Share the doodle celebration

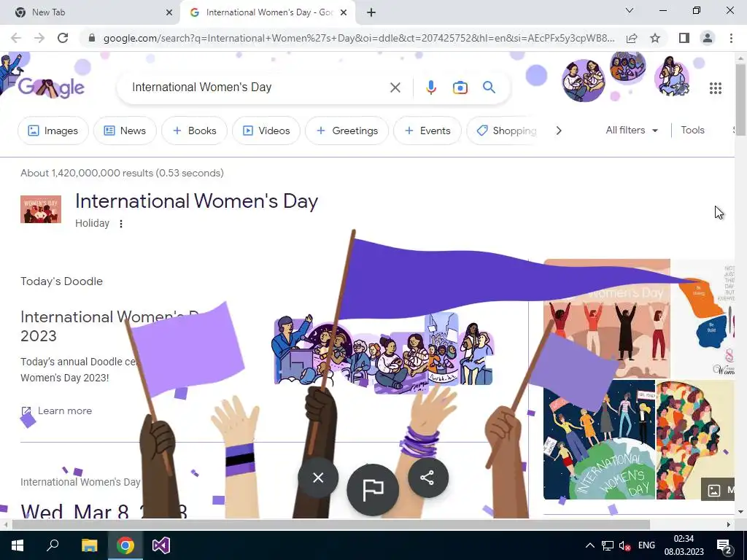(427, 478)
